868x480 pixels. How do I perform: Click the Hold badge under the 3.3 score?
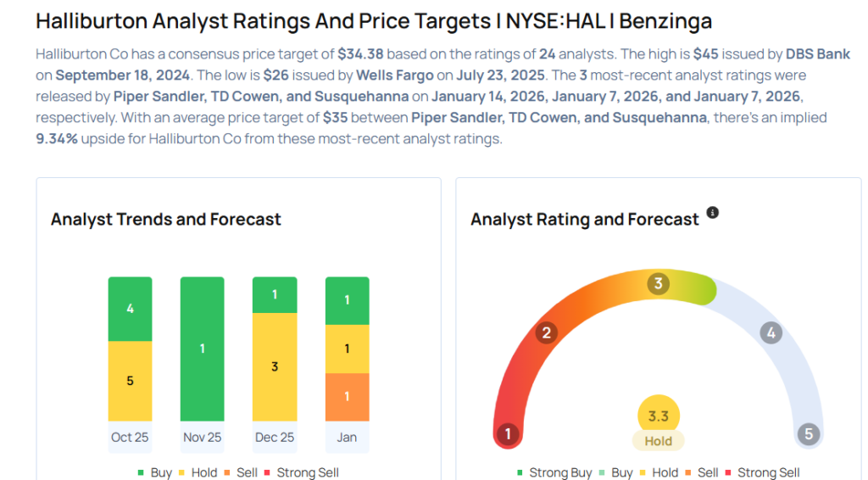pos(659,441)
